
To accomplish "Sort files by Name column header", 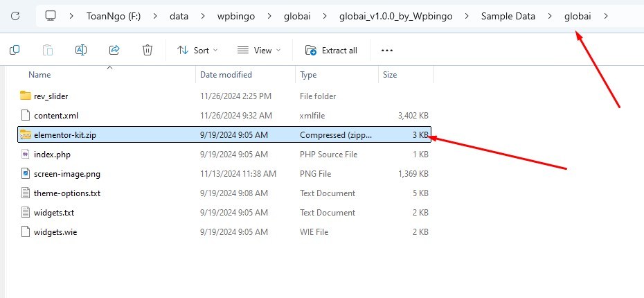I will [39, 74].
